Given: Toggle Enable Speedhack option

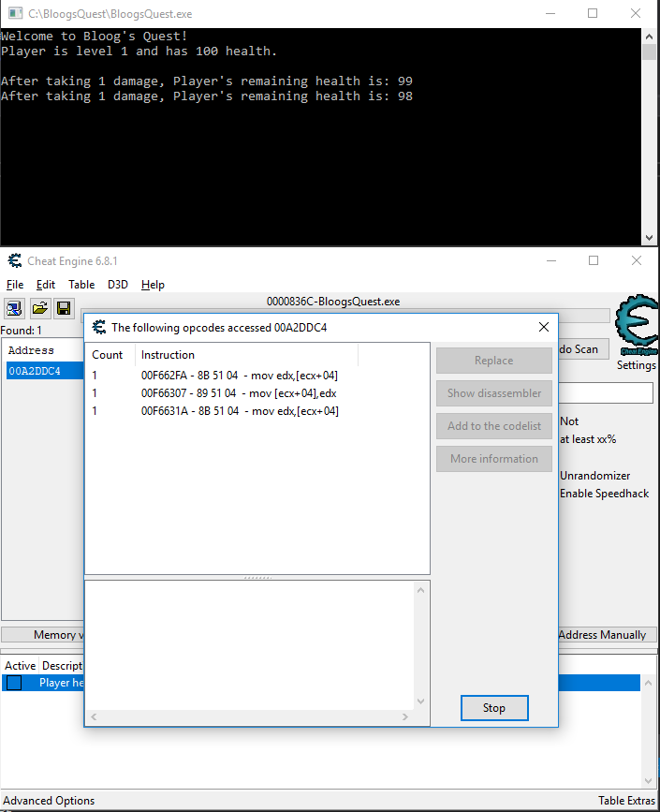Looking at the screenshot, I should (604, 494).
